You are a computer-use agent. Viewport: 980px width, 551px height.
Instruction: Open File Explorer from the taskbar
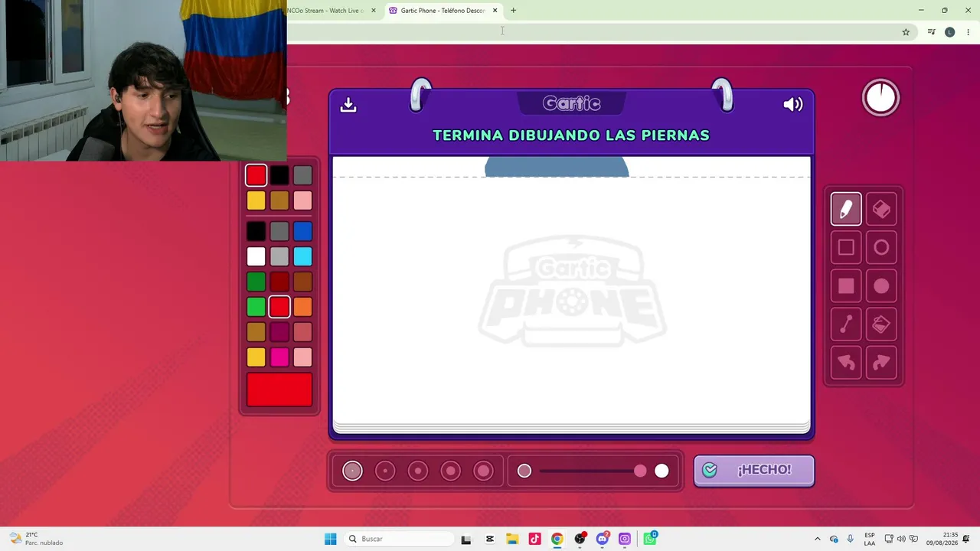coord(512,539)
